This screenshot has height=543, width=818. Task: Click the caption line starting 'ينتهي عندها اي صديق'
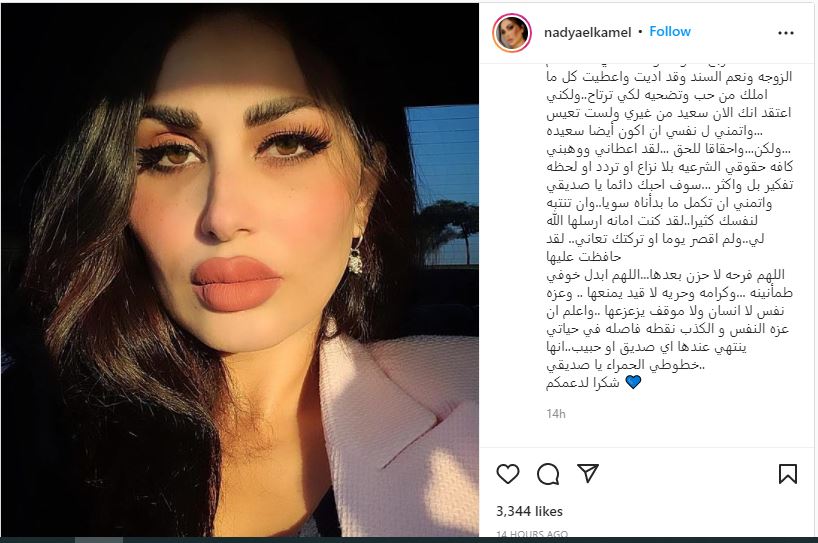pyautogui.click(x=646, y=347)
